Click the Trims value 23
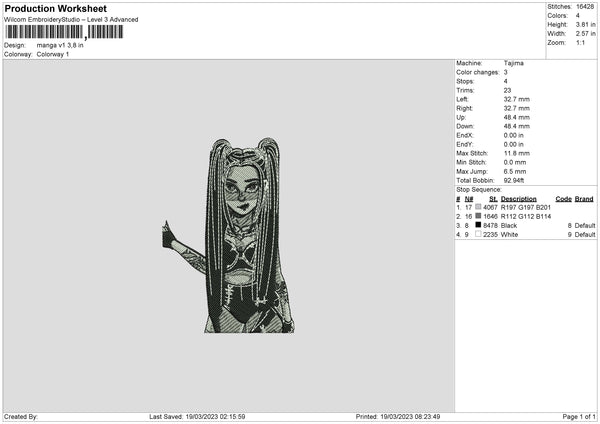 coord(507,90)
